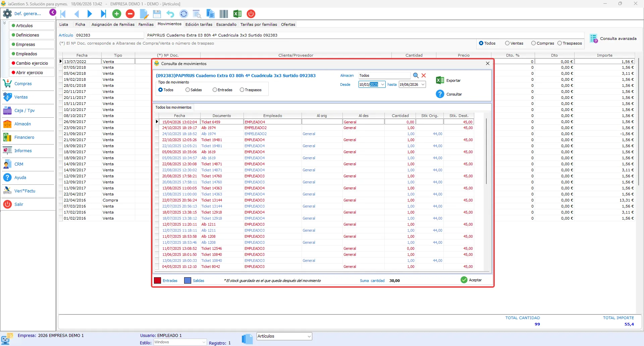
Task: Go to next record arrow
Action: [x=90, y=14]
